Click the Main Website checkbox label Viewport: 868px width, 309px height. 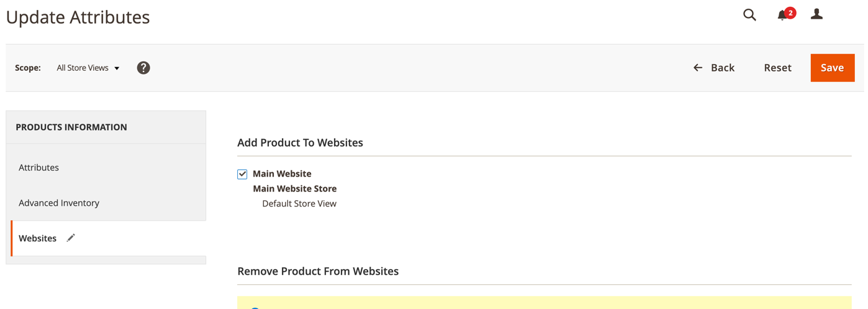tap(282, 173)
